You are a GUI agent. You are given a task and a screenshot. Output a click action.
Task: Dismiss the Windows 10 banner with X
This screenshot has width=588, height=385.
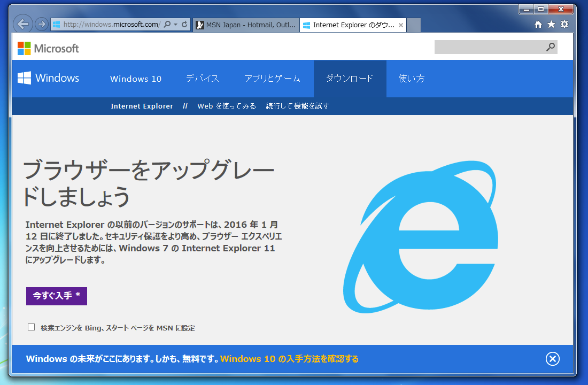tap(552, 359)
